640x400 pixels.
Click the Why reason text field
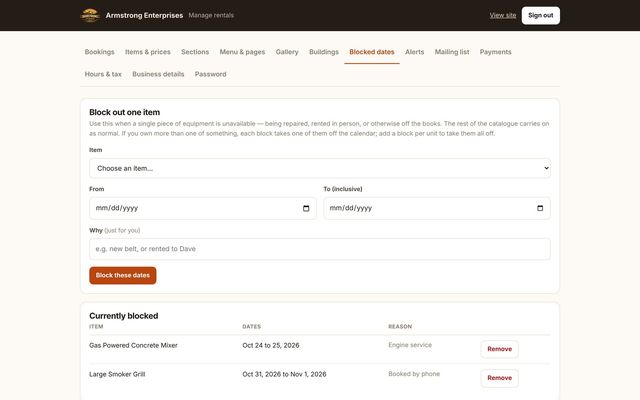(320, 249)
